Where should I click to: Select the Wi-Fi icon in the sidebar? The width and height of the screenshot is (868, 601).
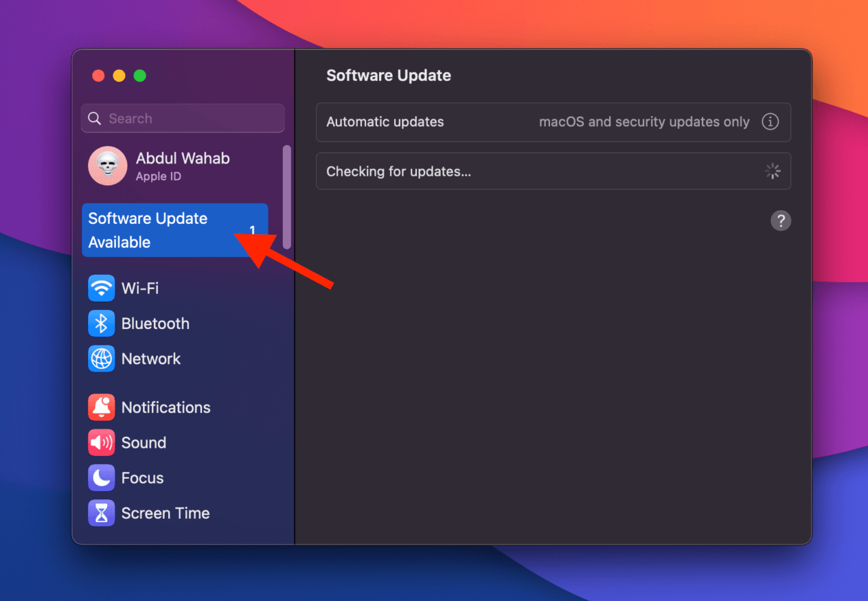tap(100, 288)
